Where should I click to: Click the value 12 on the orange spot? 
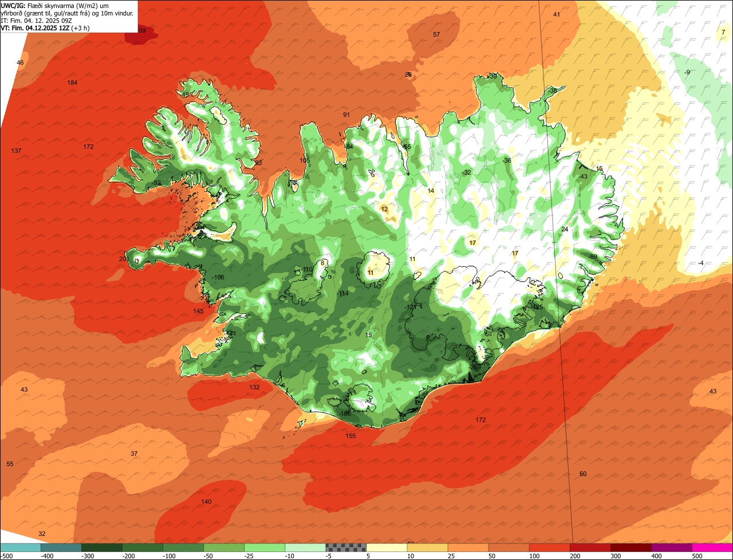pyautogui.click(x=384, y=209)
